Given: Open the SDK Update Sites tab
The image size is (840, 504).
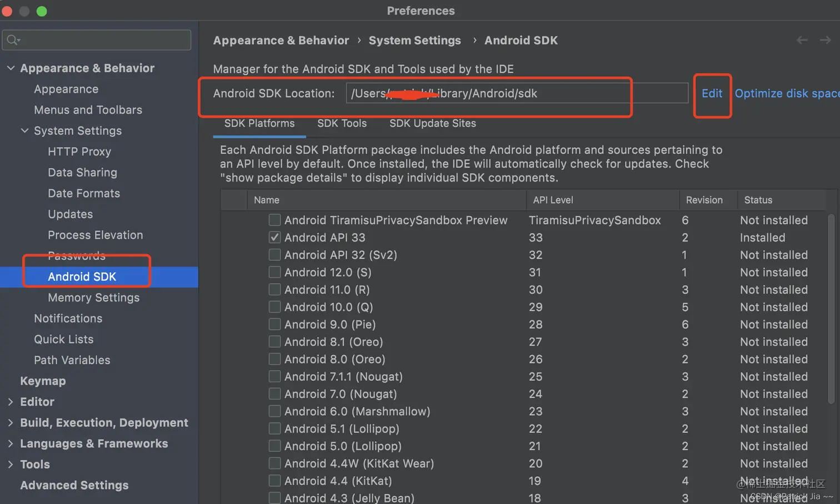Looking at the screenshot, I should (432, 123).
